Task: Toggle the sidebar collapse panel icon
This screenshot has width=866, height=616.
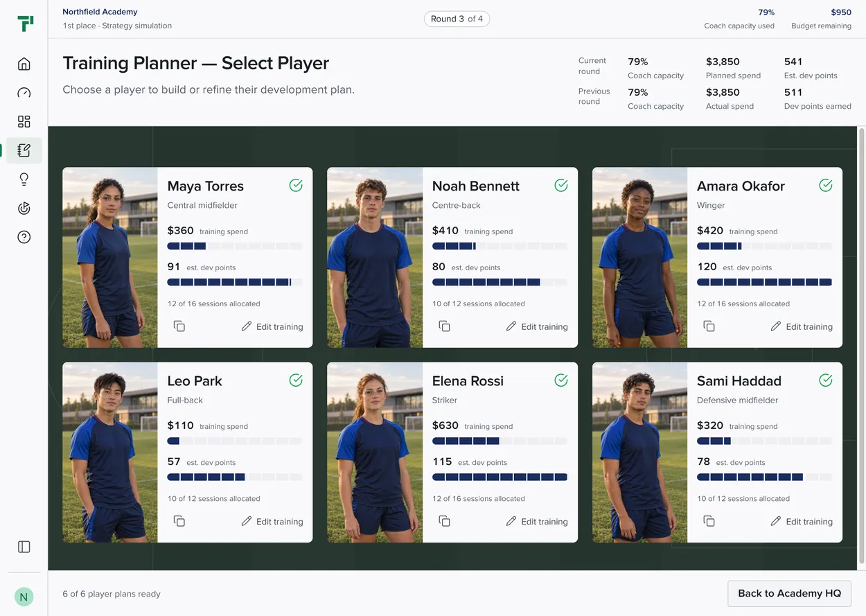Action: (x=24, y=547)
